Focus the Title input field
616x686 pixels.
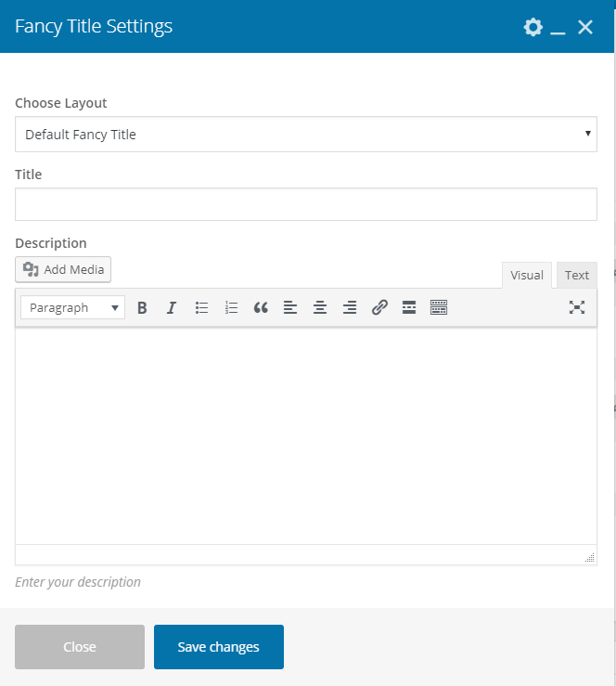[306, 204]
